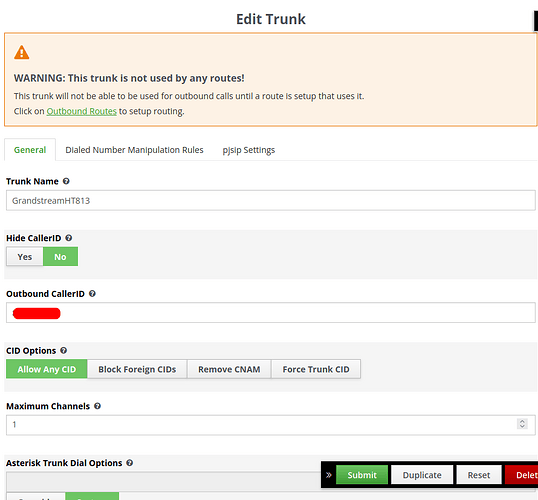538x500 pixels.
Task: Click the Maximum Channels stepper arrows
Action: [x=522, y=424]
